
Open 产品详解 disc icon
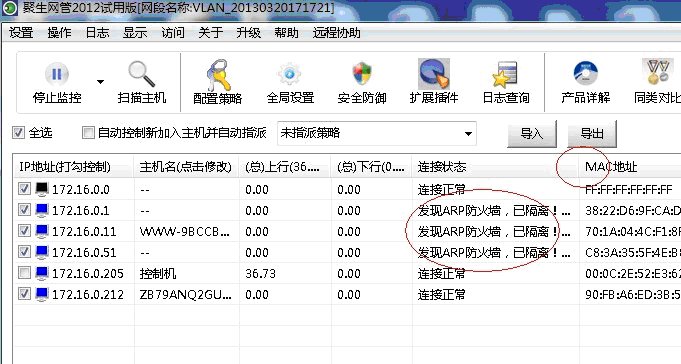(x=585, y=73)
